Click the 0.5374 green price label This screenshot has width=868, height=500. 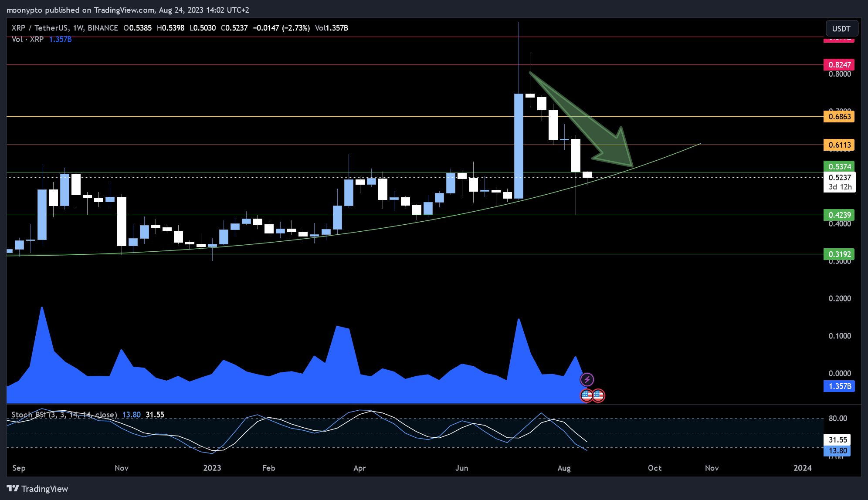[x=839, y=166]
